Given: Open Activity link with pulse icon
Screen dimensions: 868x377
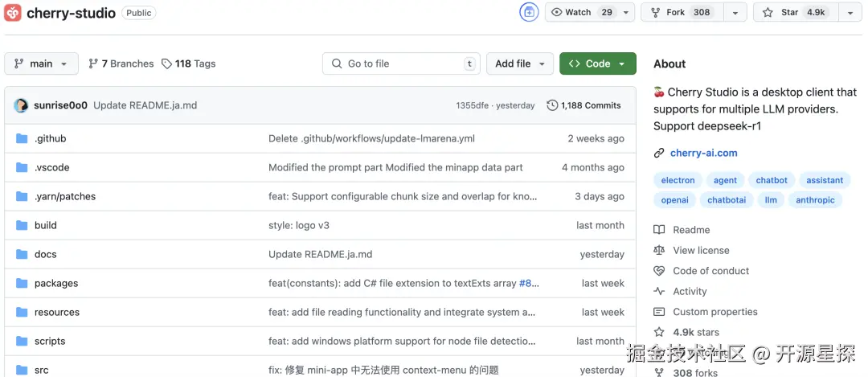Looking at the screenshot, I should tap(681, 291).
